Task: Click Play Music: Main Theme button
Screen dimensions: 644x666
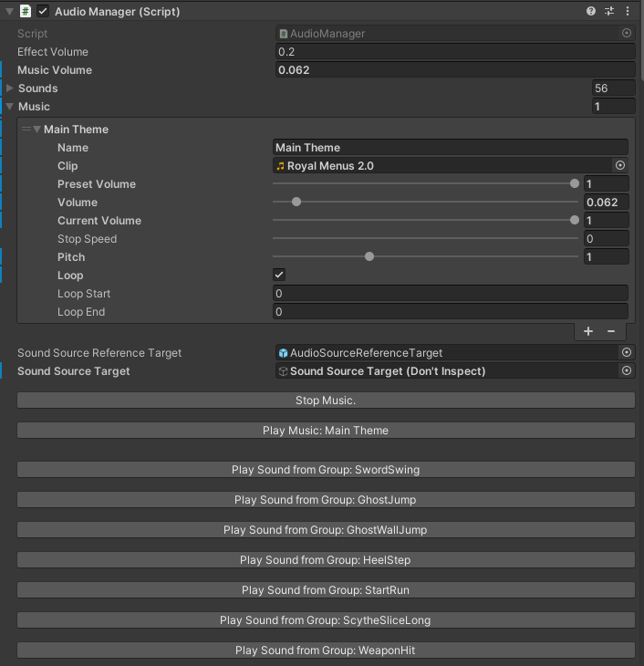Action: point(326,431)
